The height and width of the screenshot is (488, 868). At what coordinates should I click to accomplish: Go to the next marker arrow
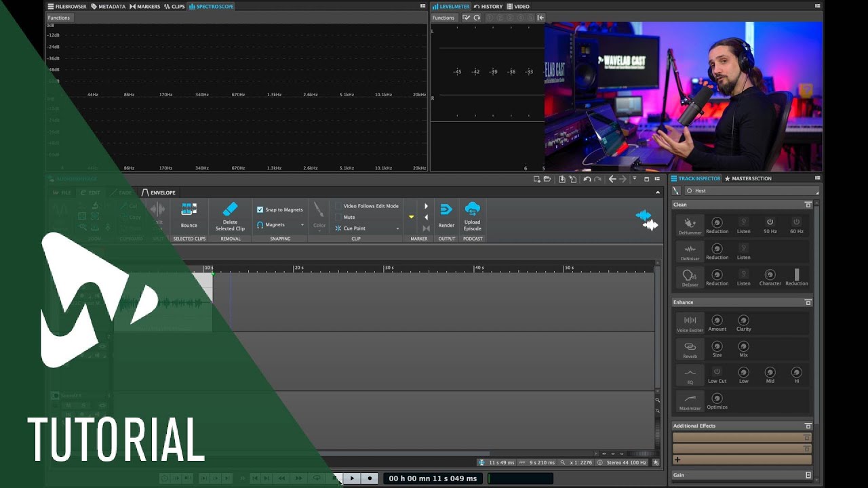coord(426,206)
